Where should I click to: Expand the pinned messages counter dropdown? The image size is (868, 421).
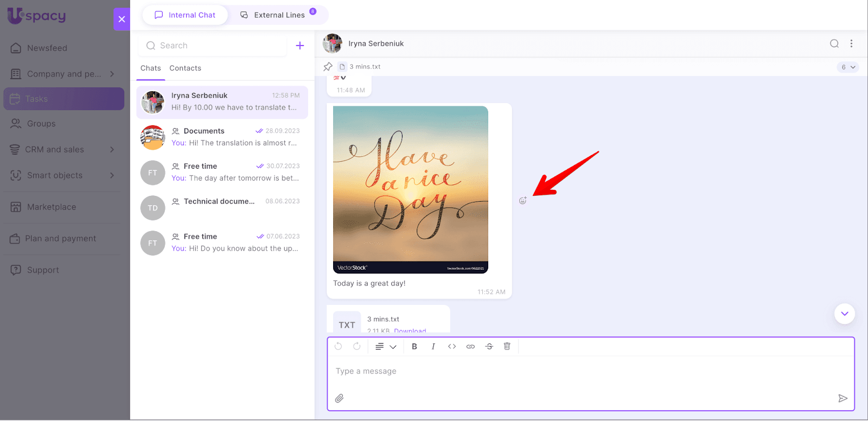point(847,67)
